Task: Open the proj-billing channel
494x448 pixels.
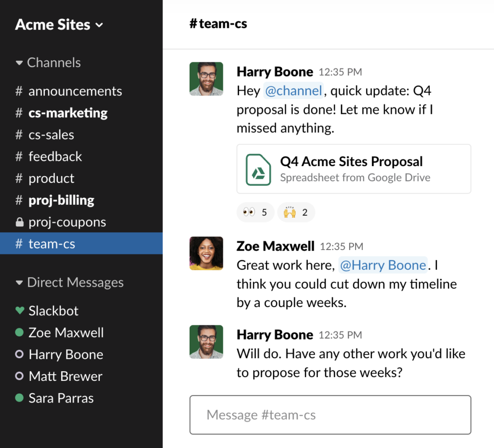Action: tap(81, 200)
